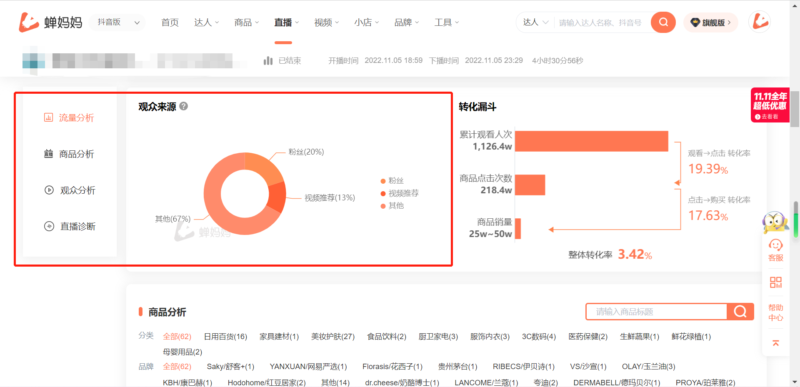Open the user avatar icon
800x387 pixels.
760,22
